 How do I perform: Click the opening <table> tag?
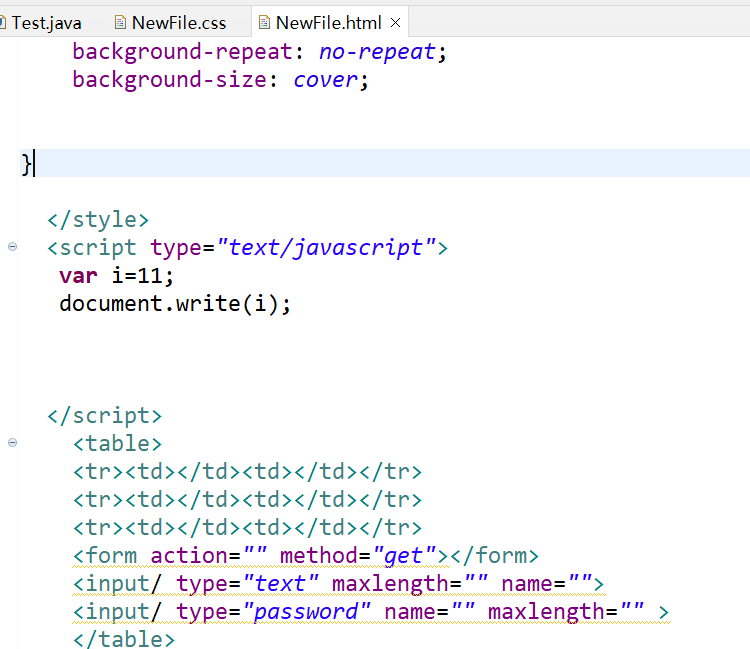[118, 443]
